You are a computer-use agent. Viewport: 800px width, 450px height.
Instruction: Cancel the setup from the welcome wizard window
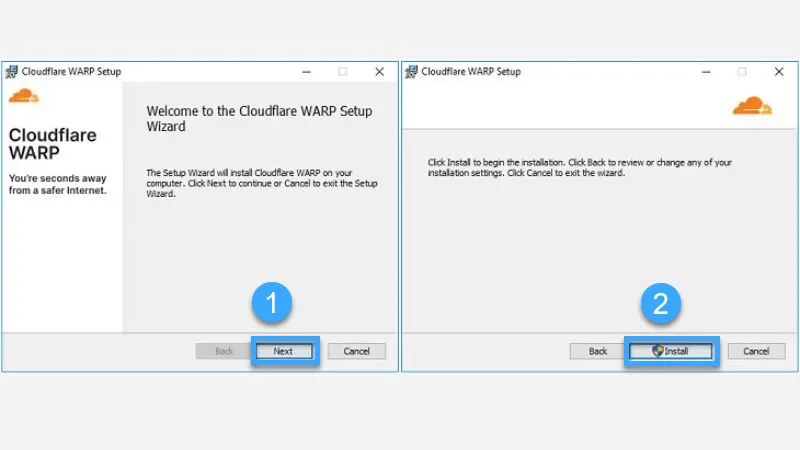(356, 351)
